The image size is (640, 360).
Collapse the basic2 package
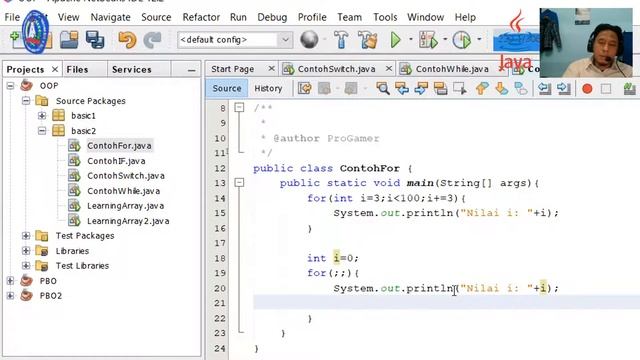tap(42, 131)
